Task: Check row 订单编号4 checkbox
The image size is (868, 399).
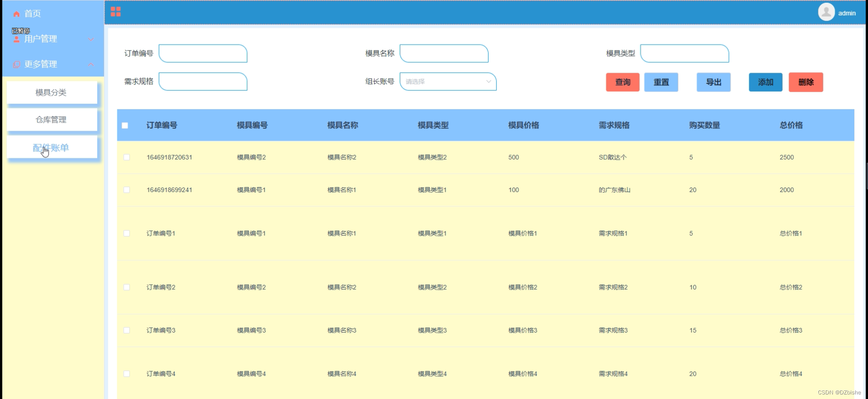Action: (x=127, y=374)
